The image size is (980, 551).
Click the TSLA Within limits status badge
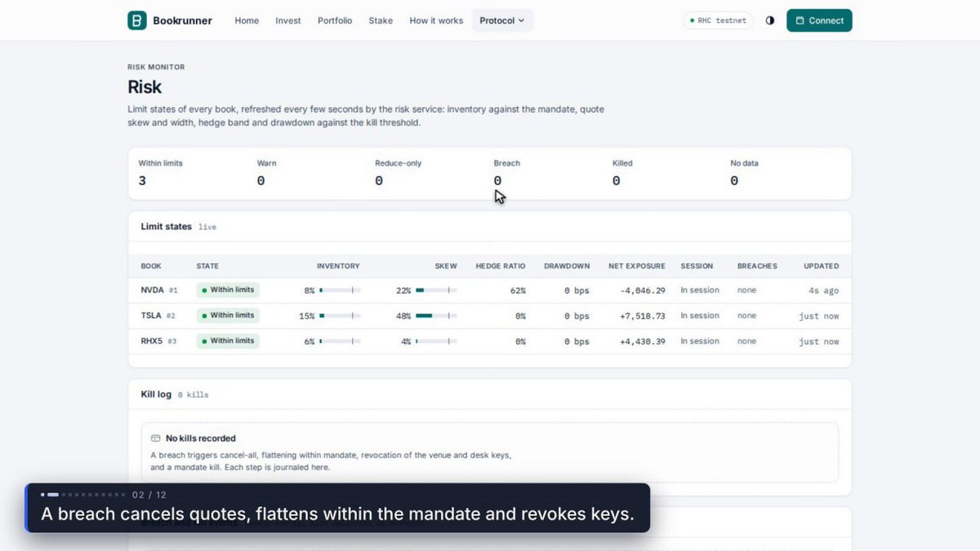point(228,315)
